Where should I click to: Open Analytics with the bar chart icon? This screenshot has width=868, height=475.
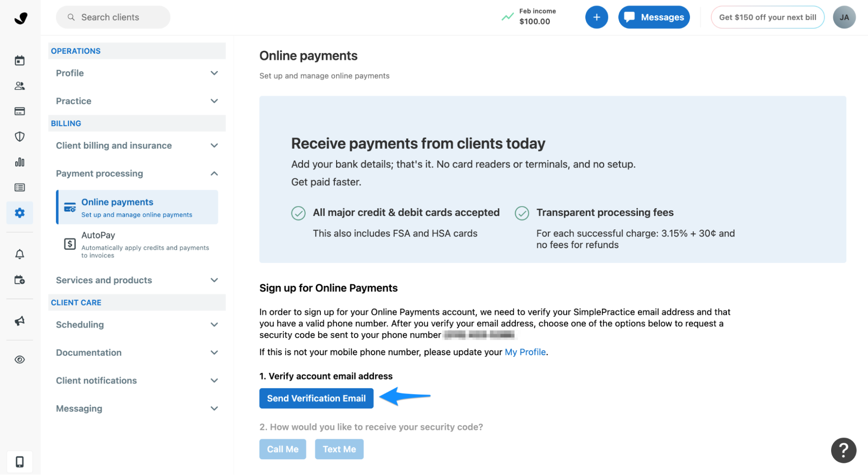point(20,162)
